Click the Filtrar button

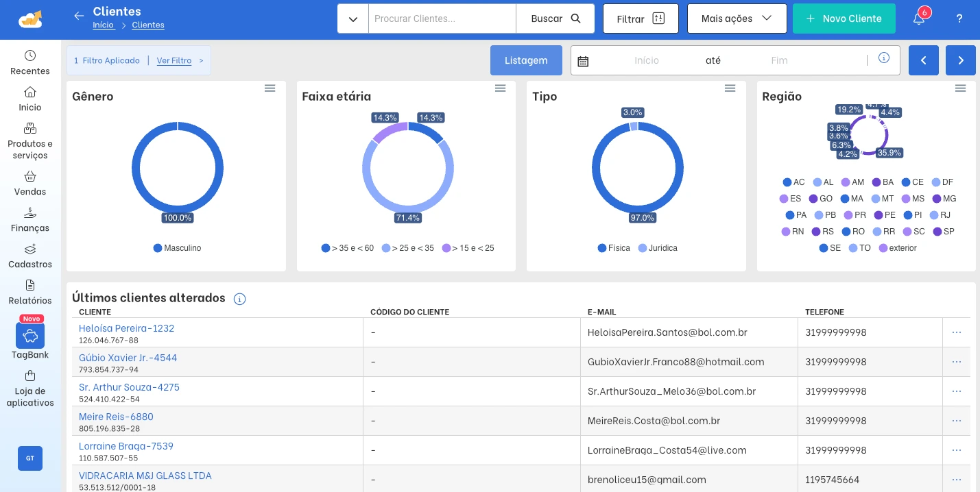point(641,19)
